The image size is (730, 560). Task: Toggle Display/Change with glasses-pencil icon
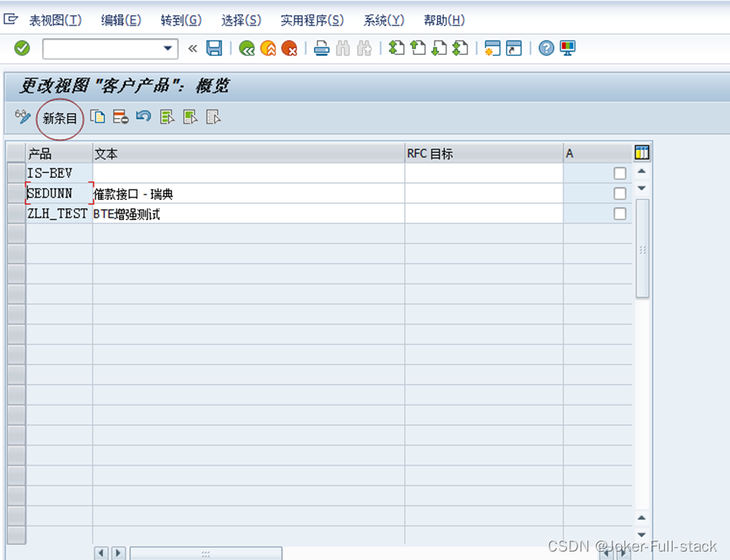(23, 116)
